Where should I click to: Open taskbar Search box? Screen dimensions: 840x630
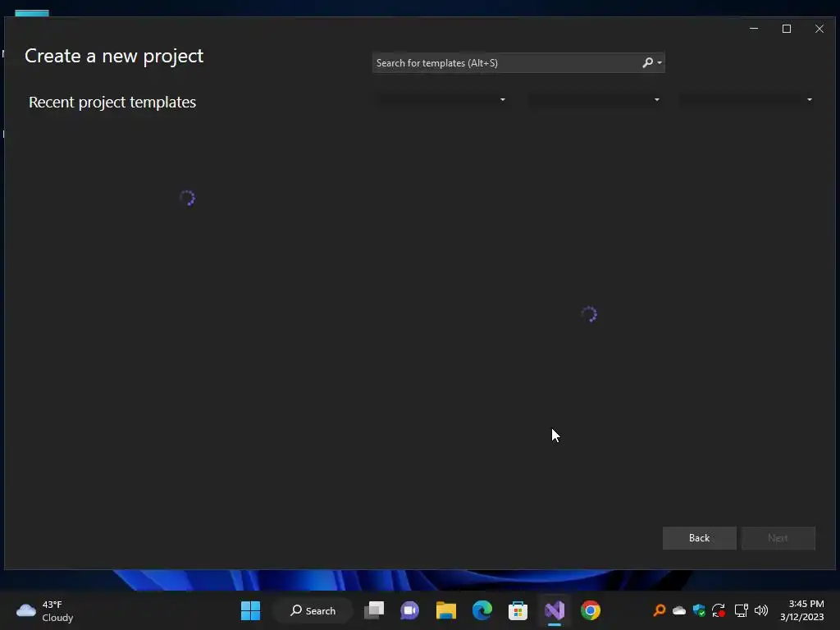[313, 610]
